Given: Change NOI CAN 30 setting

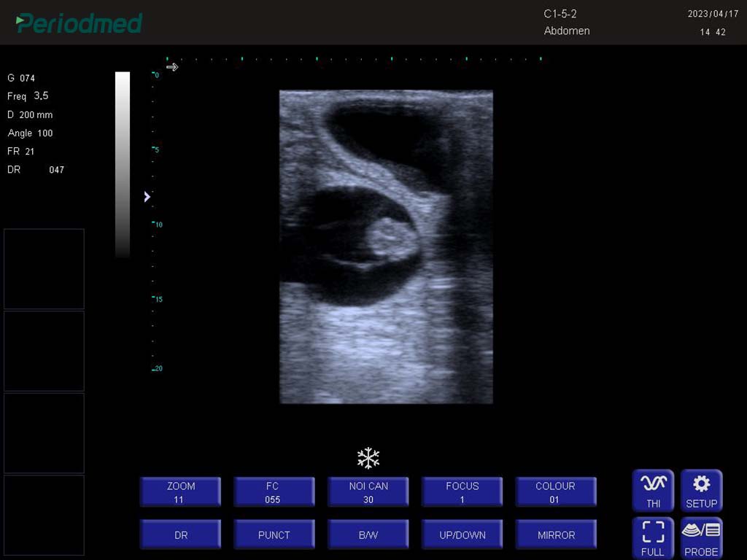Looking at the screenshot, I should point(368,492).
